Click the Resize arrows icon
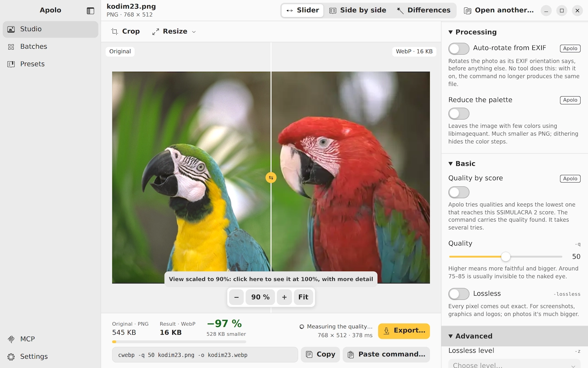This screenshot has width=588, height=368. [x=156, y=31]
